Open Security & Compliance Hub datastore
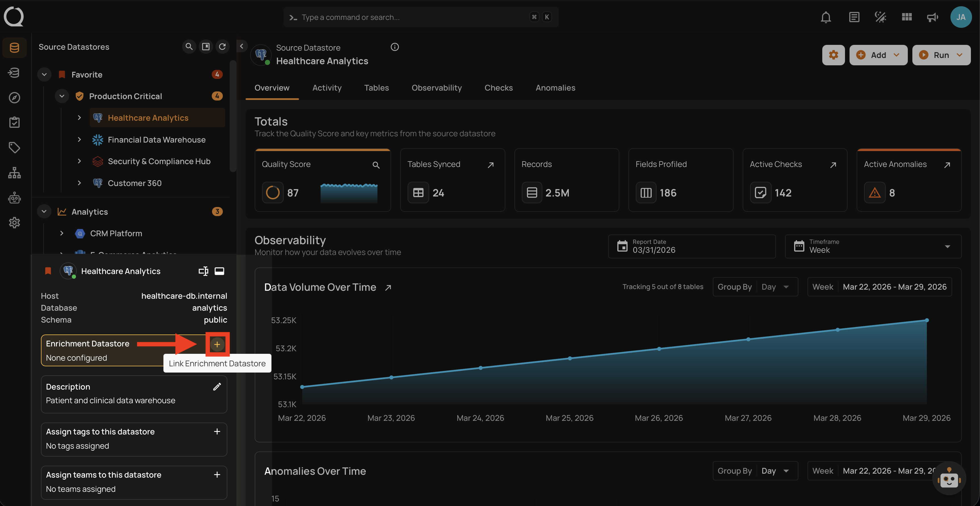Screen dimensions: 980x506 159,161
